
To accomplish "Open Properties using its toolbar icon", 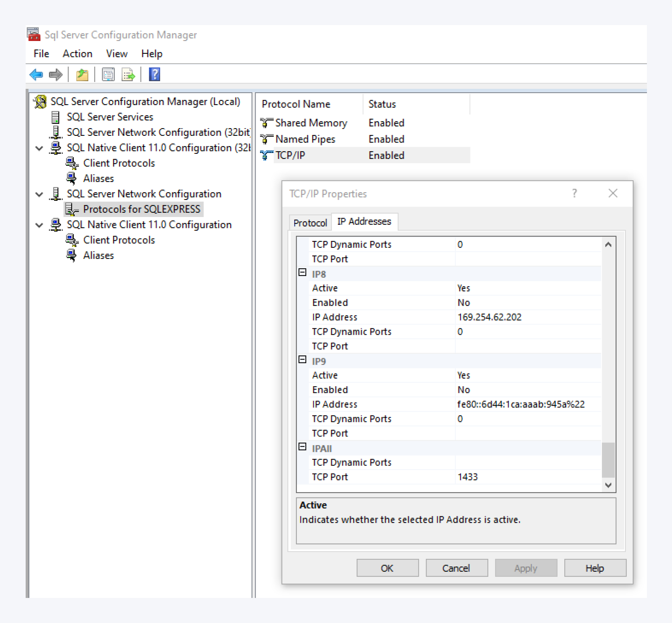I will (x=108, y=75).
